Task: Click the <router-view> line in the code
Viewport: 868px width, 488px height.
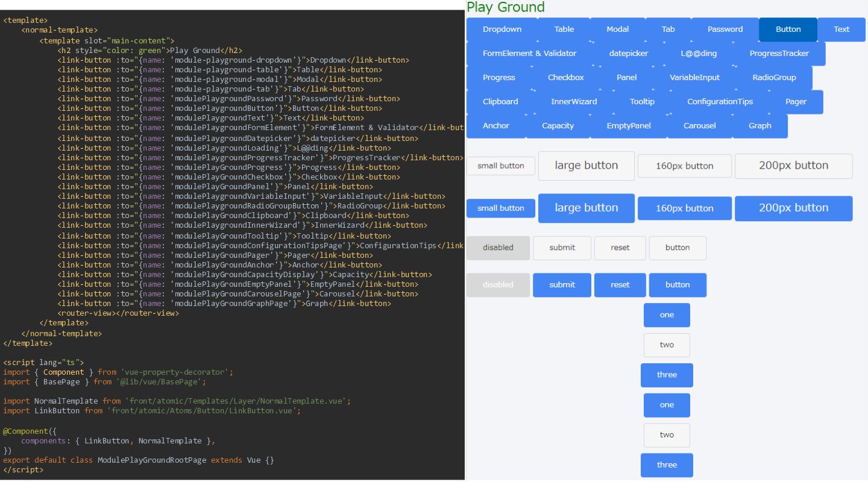Action: (118, 313)
